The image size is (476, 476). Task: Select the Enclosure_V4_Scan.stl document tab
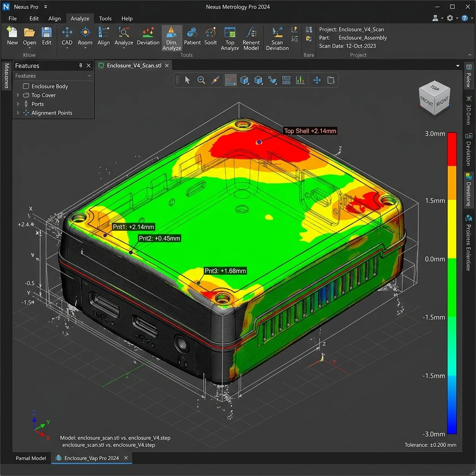tap(134, 66)
